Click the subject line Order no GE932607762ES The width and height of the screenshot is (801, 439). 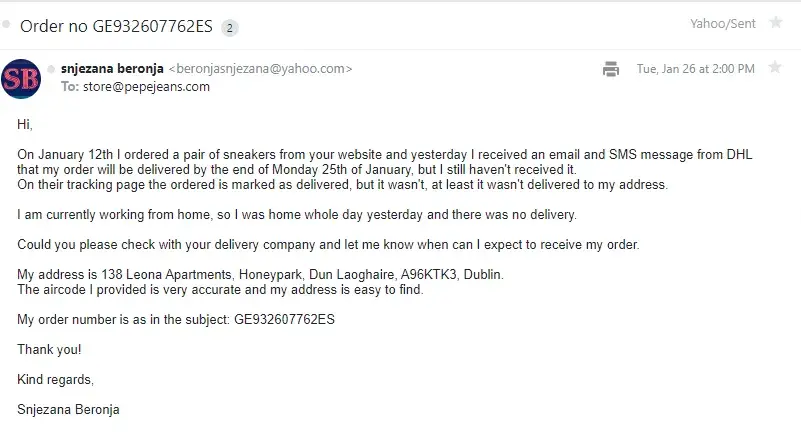(x=116, y=25)
